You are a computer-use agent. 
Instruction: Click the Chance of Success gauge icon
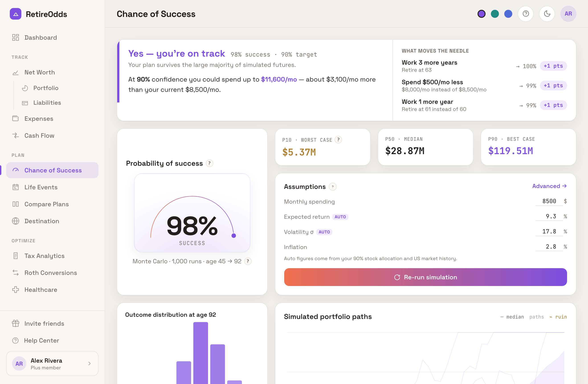16,170
